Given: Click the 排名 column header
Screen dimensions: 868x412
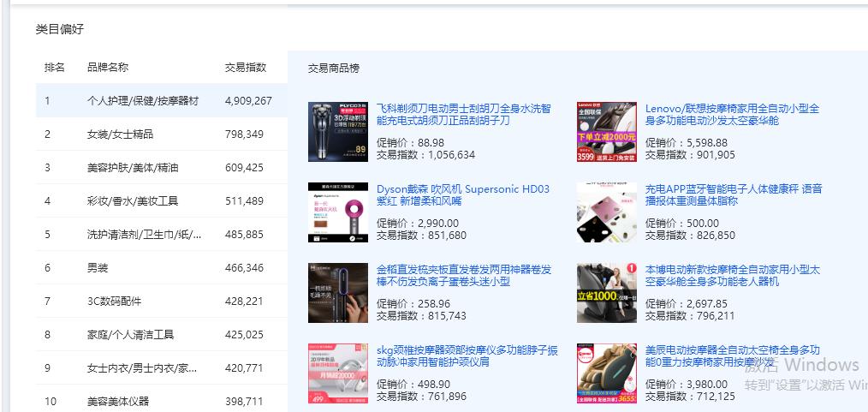Looking at the screenshot, I should [55, 68].
